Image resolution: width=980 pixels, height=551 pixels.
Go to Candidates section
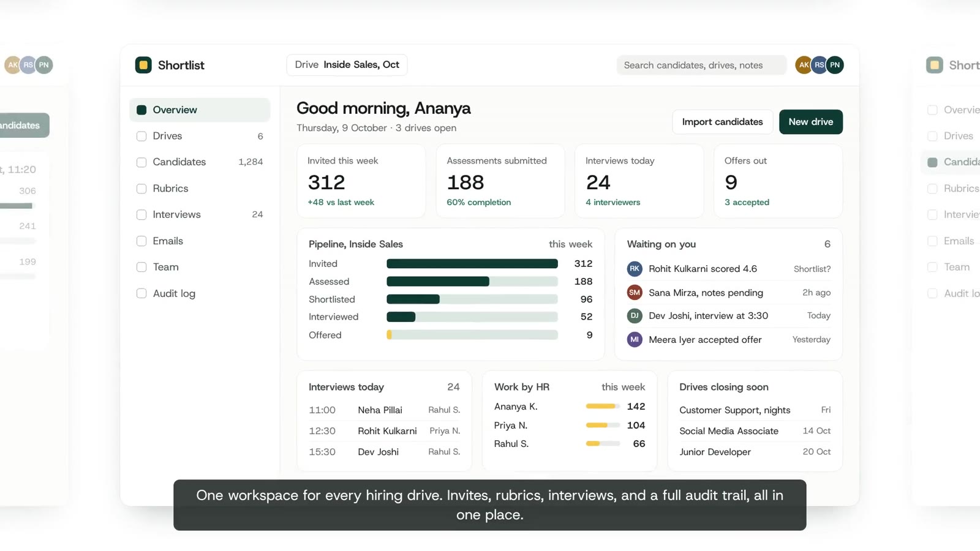[x=200, y=162]
